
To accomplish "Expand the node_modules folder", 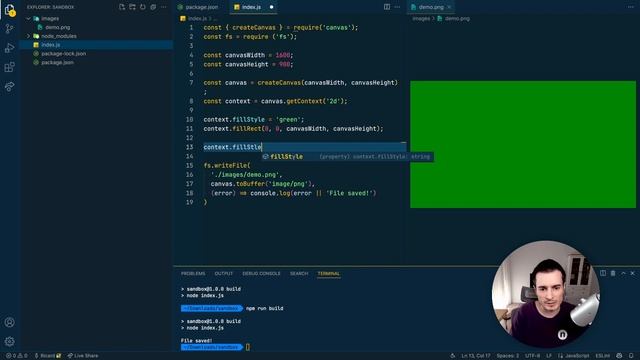I will (28, 36).
